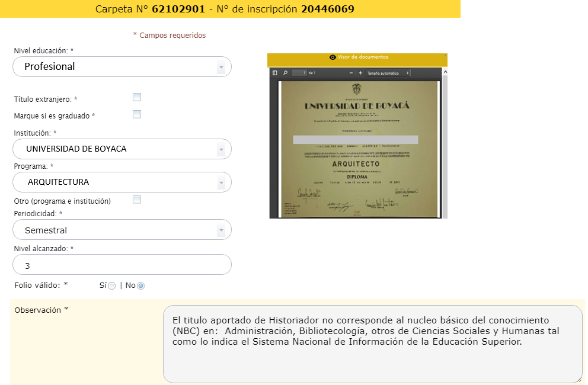Select Sí for Folio válido
588x385 pixels.
click(x=111, y=285)
